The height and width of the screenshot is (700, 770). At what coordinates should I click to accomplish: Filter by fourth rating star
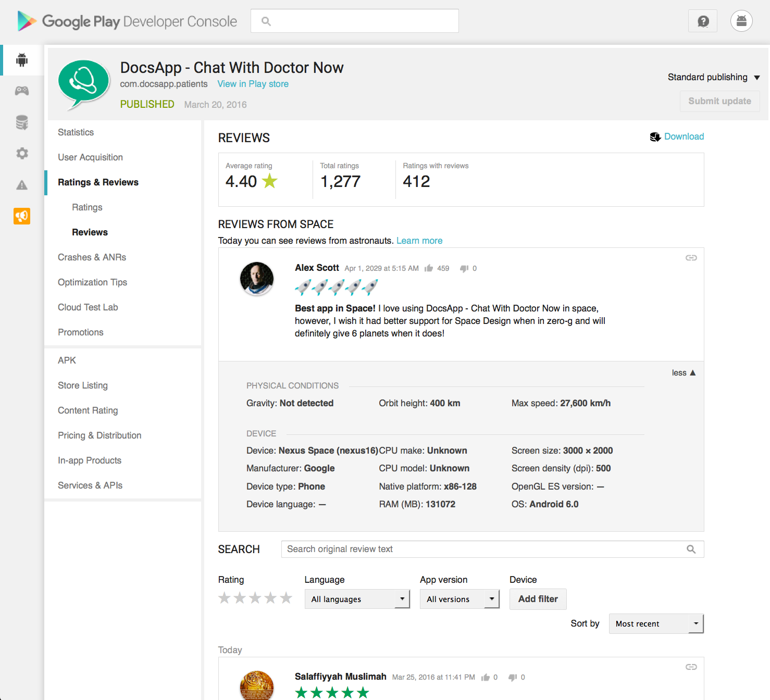(270, 598)
